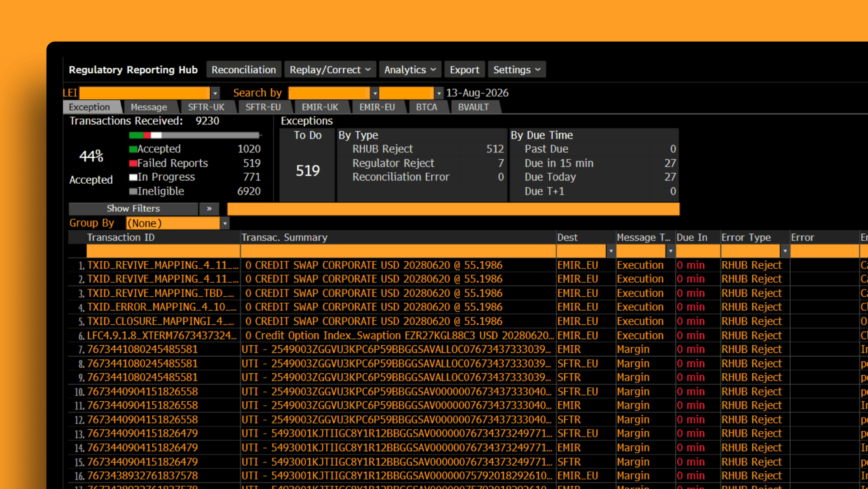
Task: Click the Credit Option Index_Swaption summary cell
Action: click(x=398, y=336)
